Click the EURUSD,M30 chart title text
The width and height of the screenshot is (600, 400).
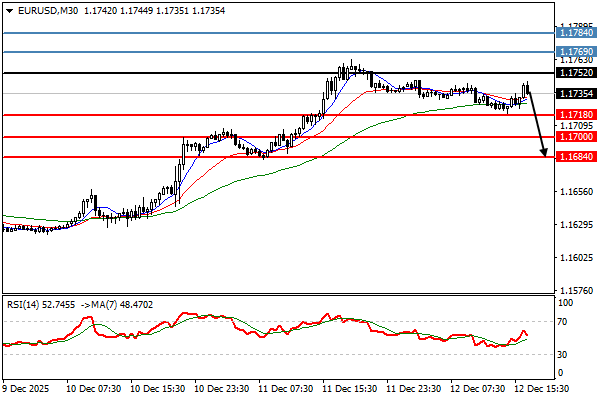point(47,10)
